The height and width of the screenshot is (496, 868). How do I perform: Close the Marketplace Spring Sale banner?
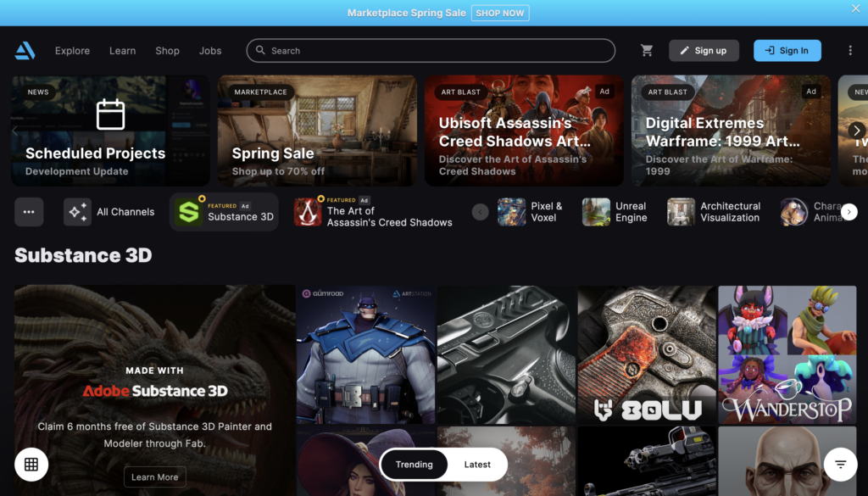(x=855, y=8)
